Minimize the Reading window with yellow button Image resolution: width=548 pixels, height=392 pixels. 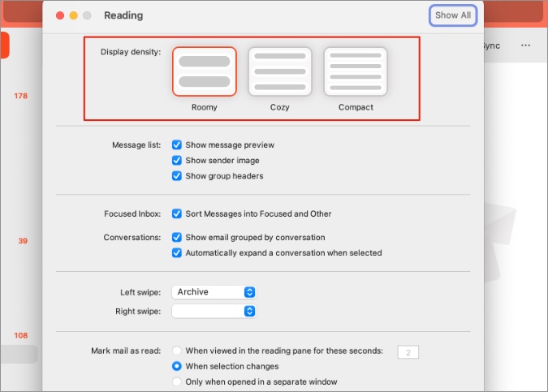click(x=73, y=15)
